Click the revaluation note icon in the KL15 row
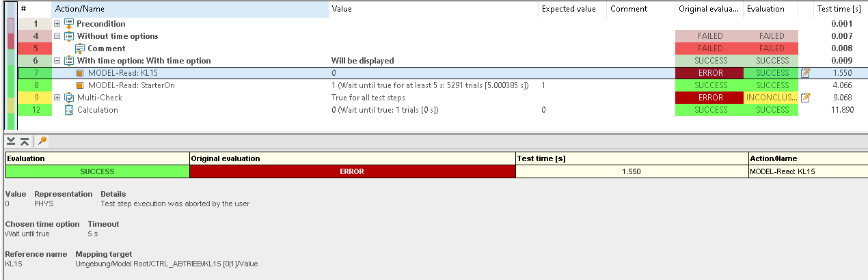 coord(805,73)
